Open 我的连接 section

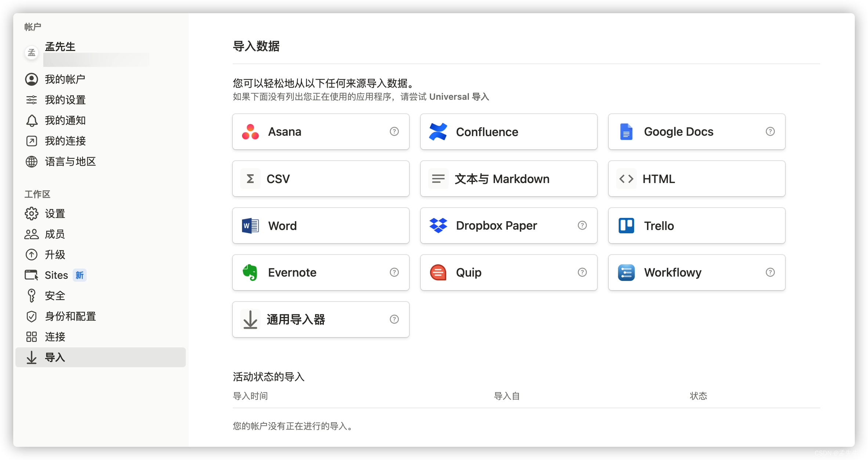point(101,141)
